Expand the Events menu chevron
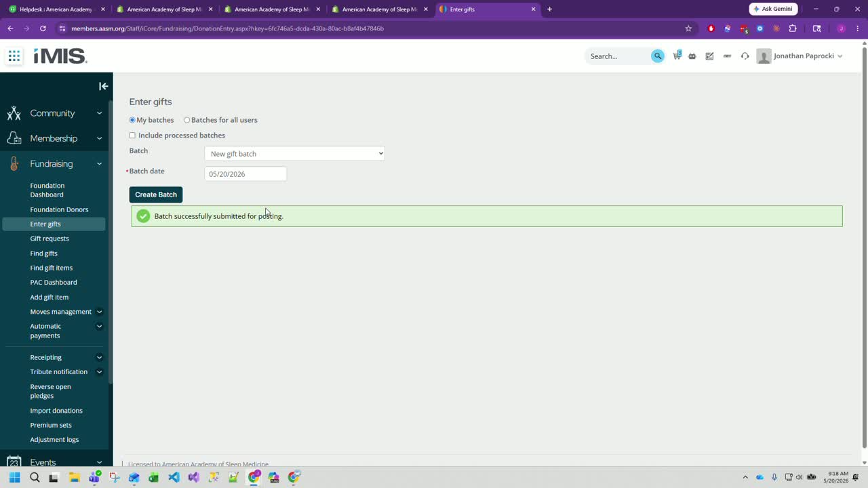 coord(99,462)
